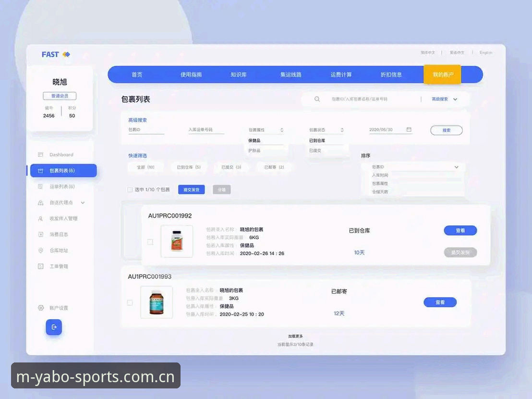Click the Dashboard sidebar icon

(x=40, y=155)
